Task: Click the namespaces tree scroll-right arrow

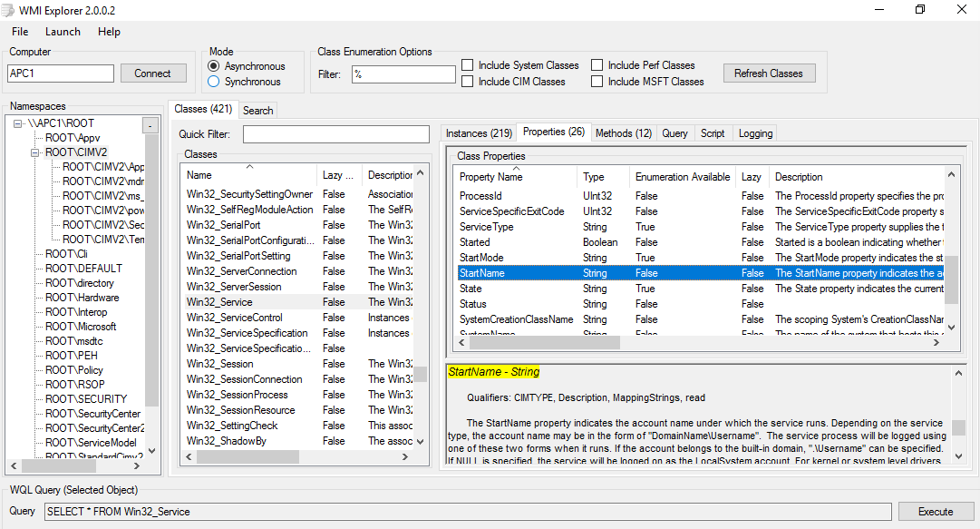Action: (x=138, y=465)
